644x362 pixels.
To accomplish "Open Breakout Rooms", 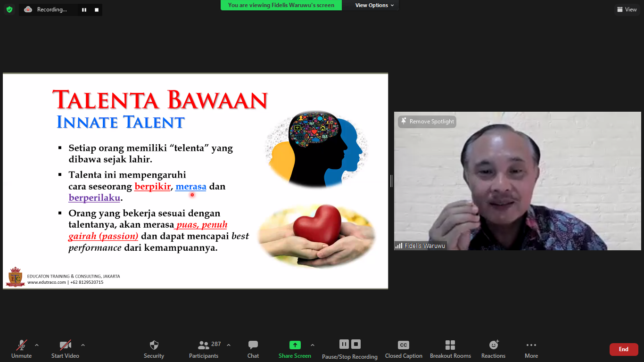I will [x=450, y=345].
